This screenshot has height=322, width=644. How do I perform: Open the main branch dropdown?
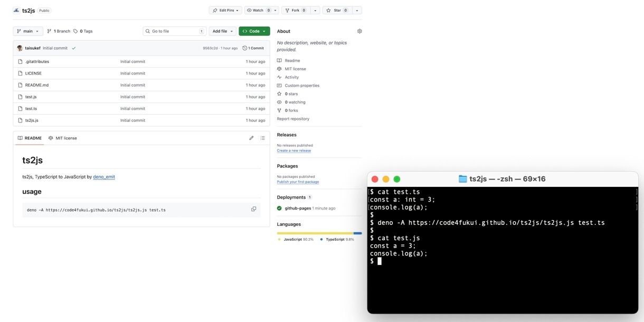28,31
